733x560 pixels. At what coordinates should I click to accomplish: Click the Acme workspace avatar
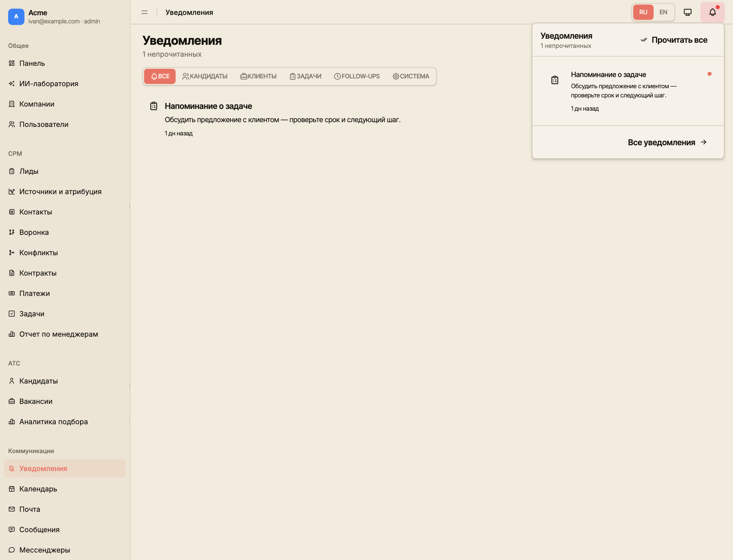click(16, 17)
